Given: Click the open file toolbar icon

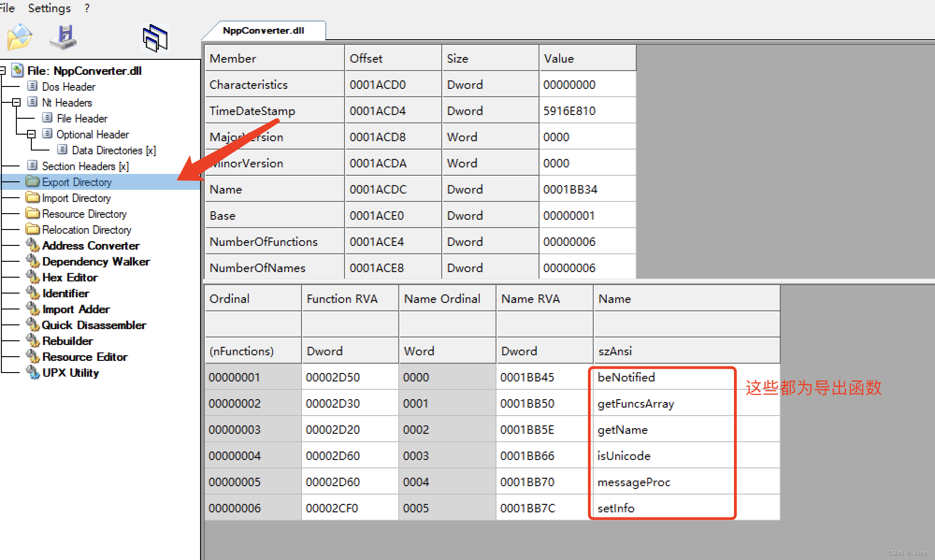Looking at the screenshot, I should pos(19,37).
